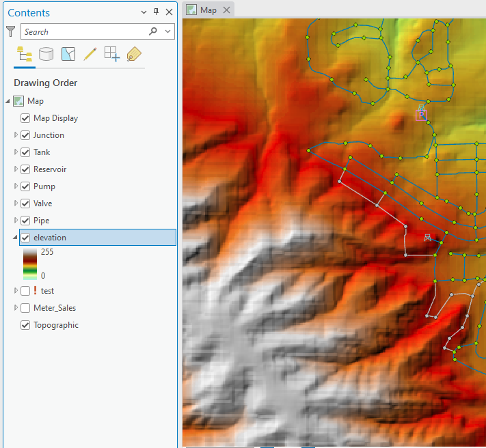Image resolution: width=486 pixels, height=448 pixels.
Task: Select the Topographic layer name
Action: tap(56, 325)
